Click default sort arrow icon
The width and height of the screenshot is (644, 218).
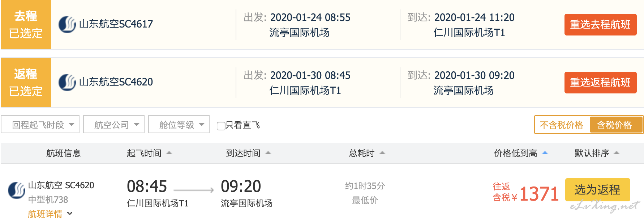pos(617,153)
